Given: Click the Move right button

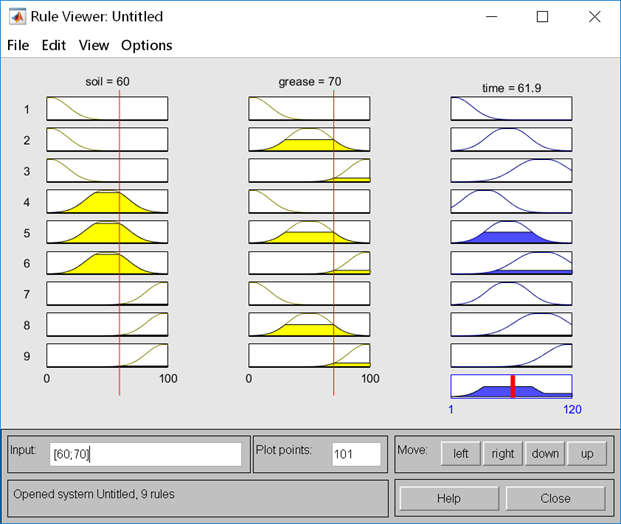Looking at the screenshot, I should click(503, 453).
